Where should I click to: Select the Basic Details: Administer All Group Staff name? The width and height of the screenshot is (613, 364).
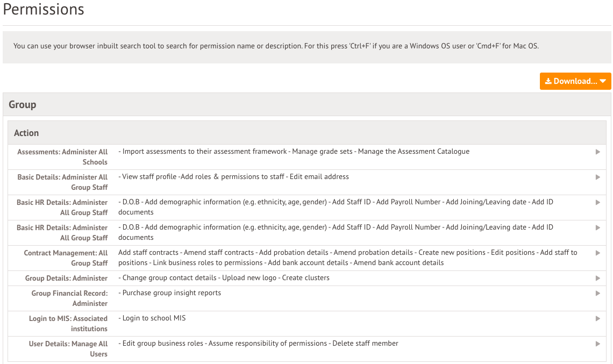pos(62,182)
